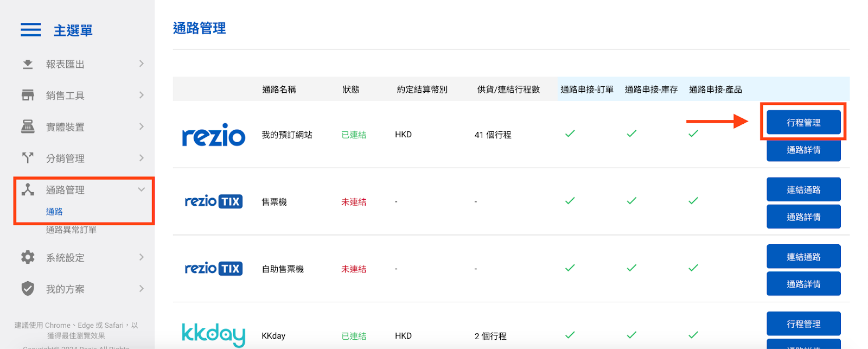Click the 我的方案 shield icon

click(x=28, y=289)
